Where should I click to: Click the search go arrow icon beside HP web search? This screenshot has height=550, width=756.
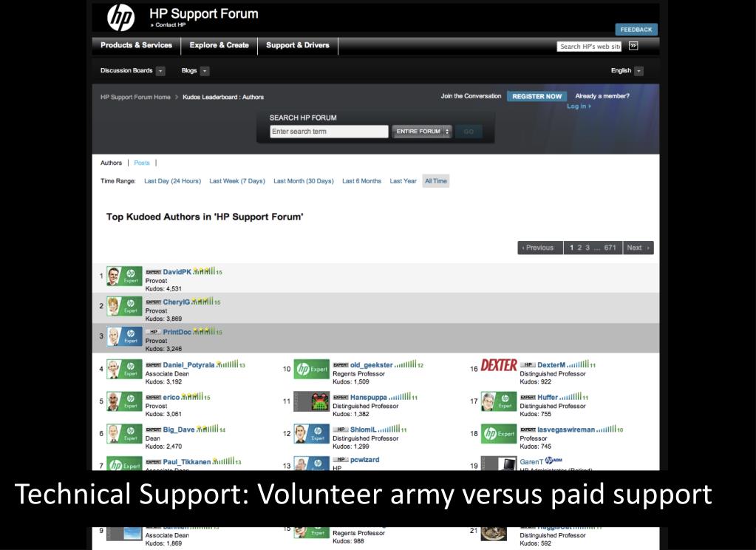click(x=633, y=46)
